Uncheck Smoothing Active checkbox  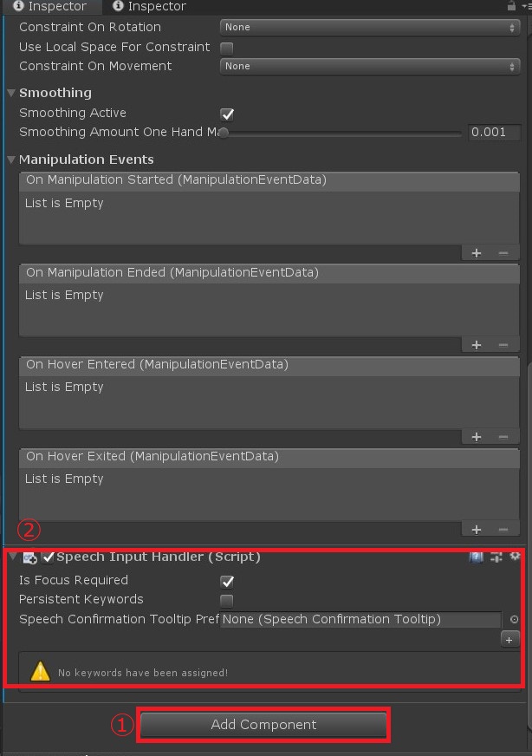227,114
